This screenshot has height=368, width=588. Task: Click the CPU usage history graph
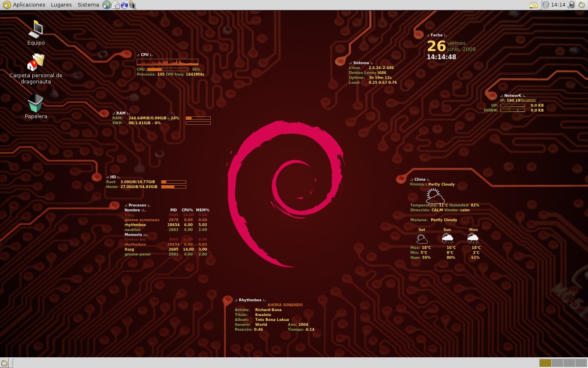click(x=167, y=62)
